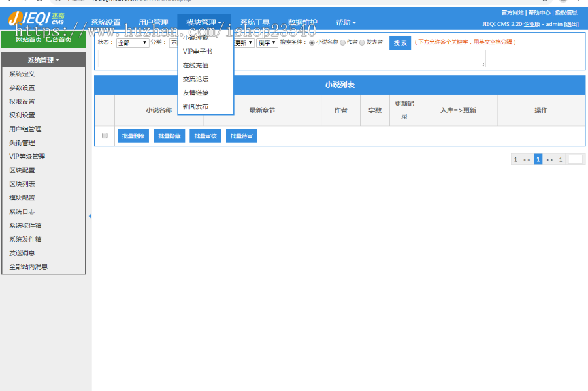
Task: Click the page number input field
Action: click(576, 159)
